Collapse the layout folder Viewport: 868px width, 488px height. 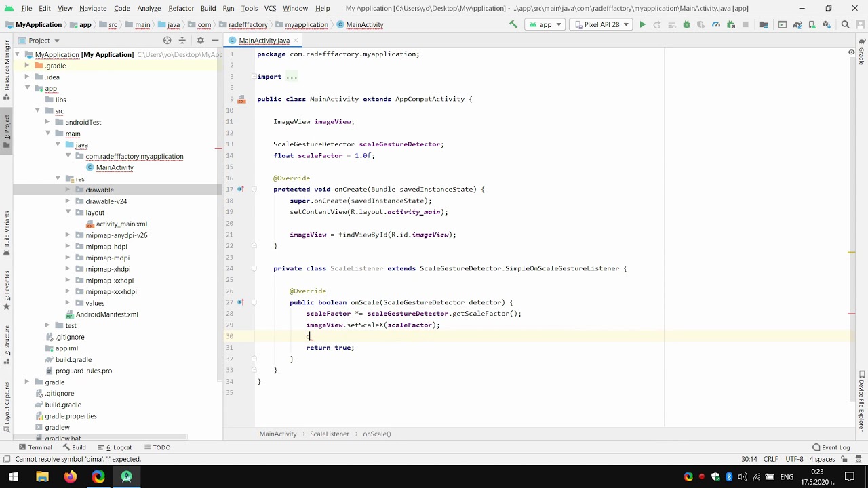pos(68,212)
